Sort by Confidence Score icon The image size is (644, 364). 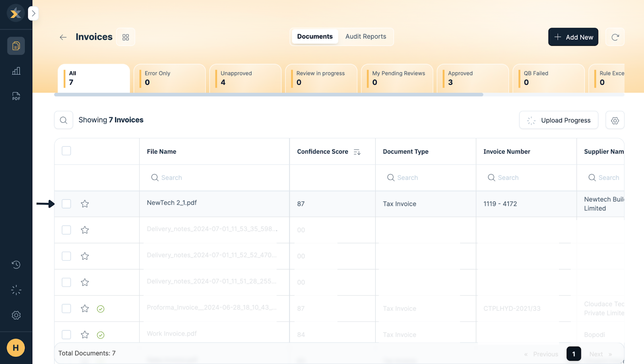click(x=357, y=152)
